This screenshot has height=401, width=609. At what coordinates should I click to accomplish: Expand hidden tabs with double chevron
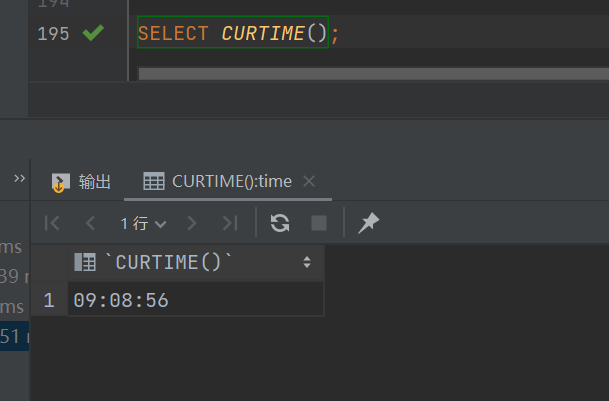(19, 178)
